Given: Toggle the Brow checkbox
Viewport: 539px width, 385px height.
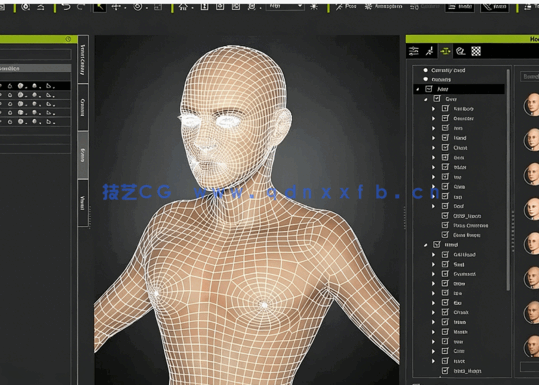Looking at the screenshot, I should point(445,284).
